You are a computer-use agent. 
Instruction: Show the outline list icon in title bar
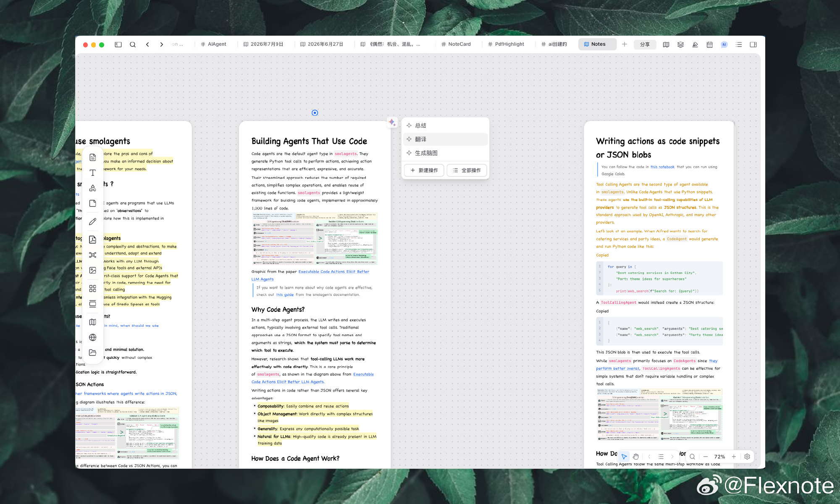pyautogui.click(x=739, y=44)
